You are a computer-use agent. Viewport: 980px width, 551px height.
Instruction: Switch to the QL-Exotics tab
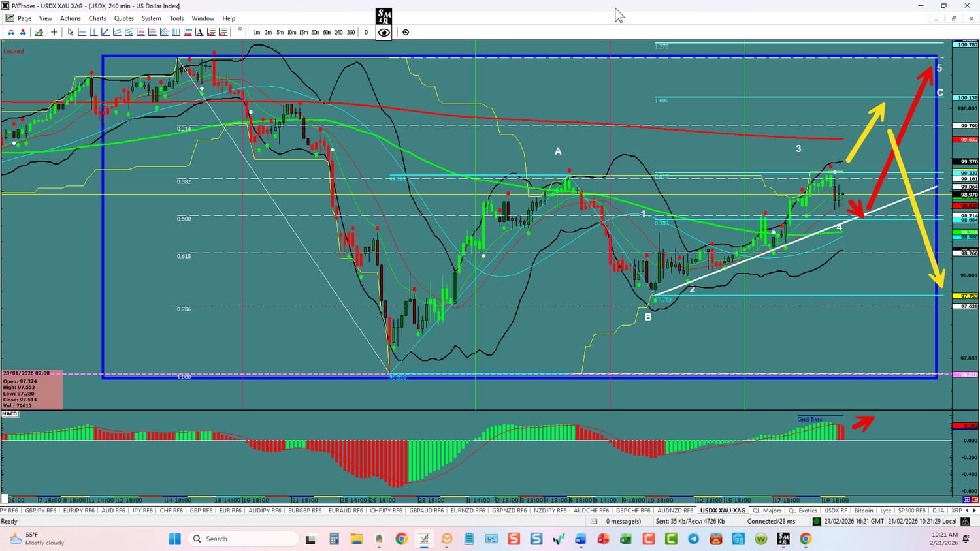803,511
